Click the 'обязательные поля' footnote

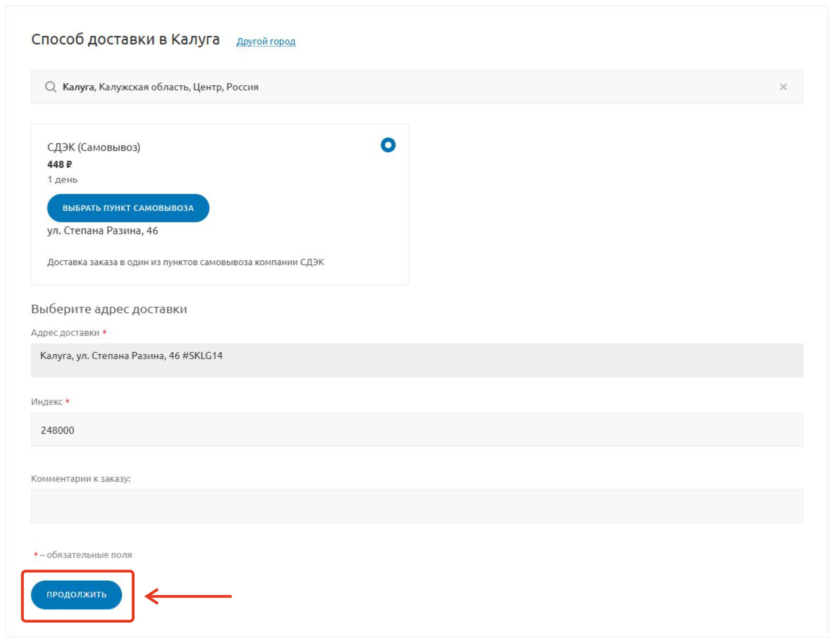(x=89, y=555)
